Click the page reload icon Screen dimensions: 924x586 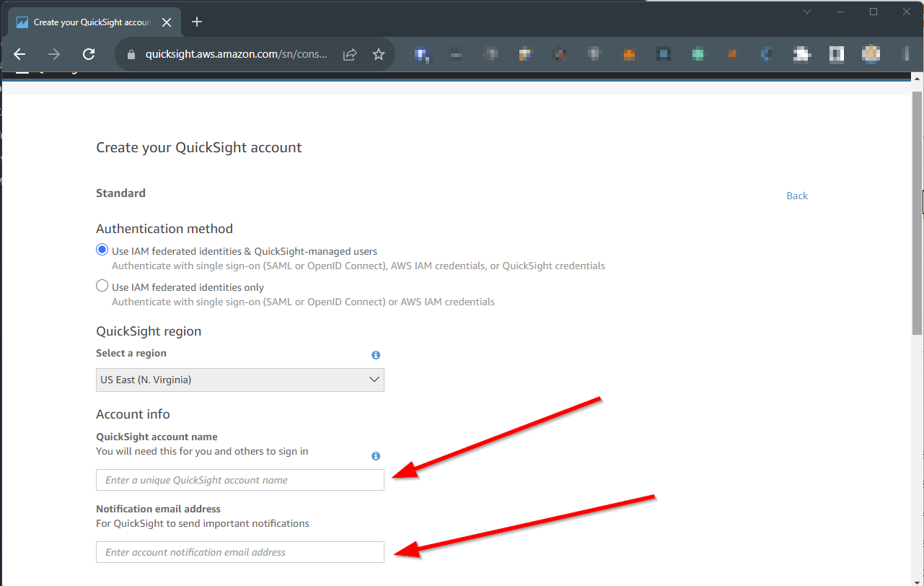pyautogui.click(x=89, y=54)
